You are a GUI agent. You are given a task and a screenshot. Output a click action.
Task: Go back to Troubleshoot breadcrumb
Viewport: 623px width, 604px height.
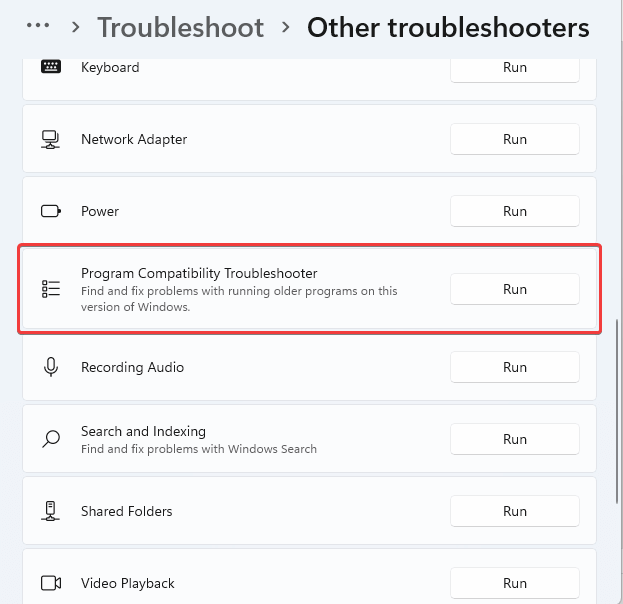coord(180,27)
